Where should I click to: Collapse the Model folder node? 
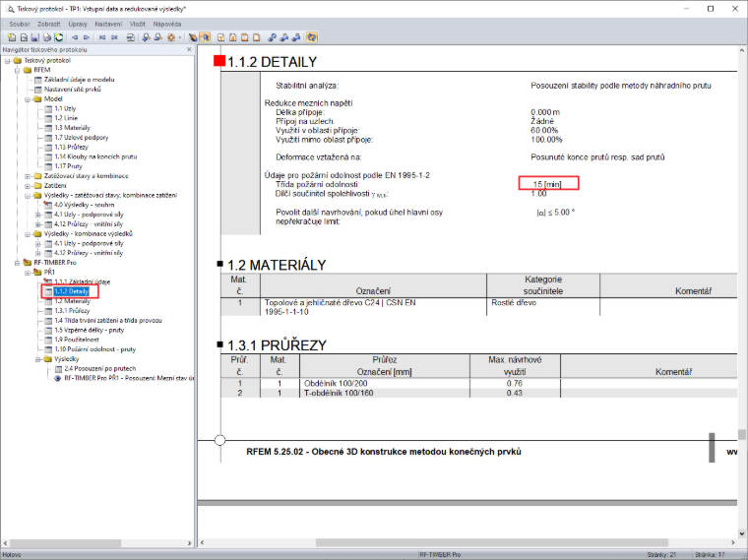click(x=28, y=99)
